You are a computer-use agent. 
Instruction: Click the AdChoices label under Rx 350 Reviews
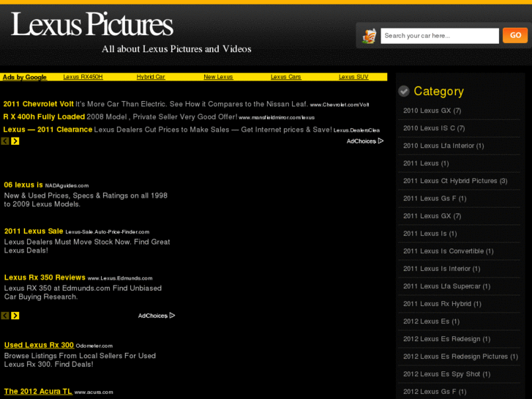153,316
